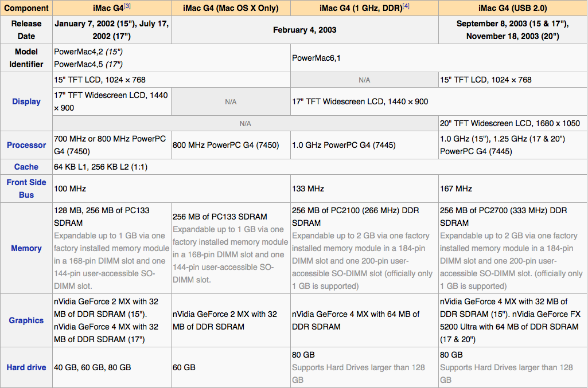Click the 64 KB L1, 256 KB L2 cell
Screen dimensions: 588x388
coord(320,167)
